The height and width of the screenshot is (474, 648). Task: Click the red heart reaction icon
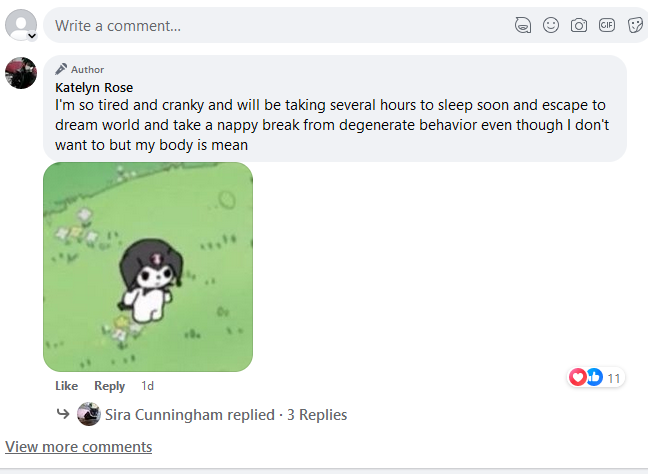click(x=578, y=377)
